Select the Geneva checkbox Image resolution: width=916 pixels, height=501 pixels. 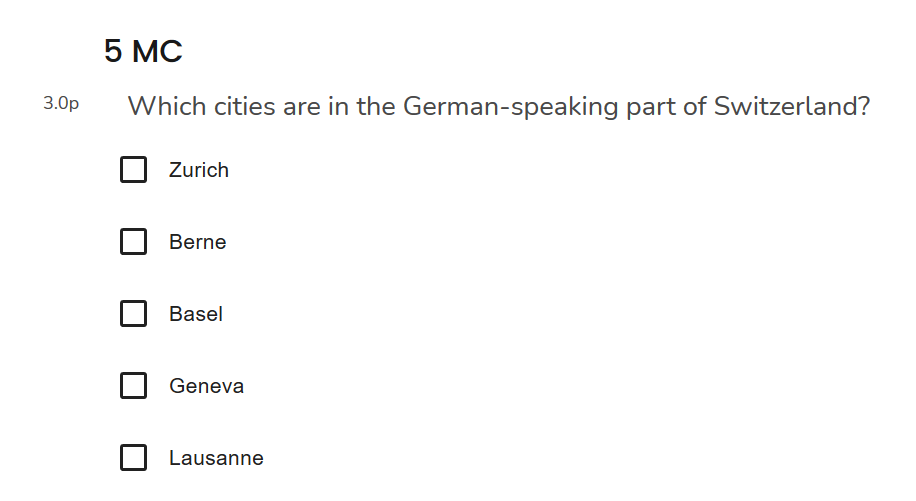[133, 386]
